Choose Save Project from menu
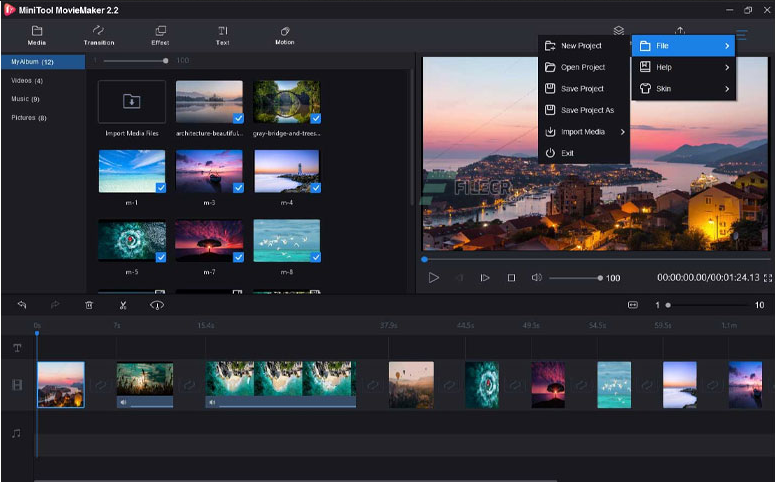The height and width of the screenshot is (482, 775). [584, 89]
